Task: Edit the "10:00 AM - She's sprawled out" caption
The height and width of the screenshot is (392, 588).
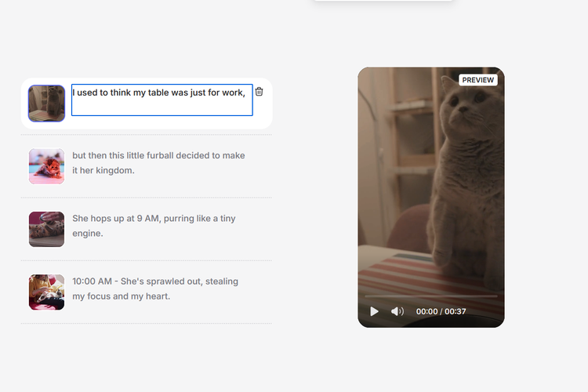Action: coord(154,289)
